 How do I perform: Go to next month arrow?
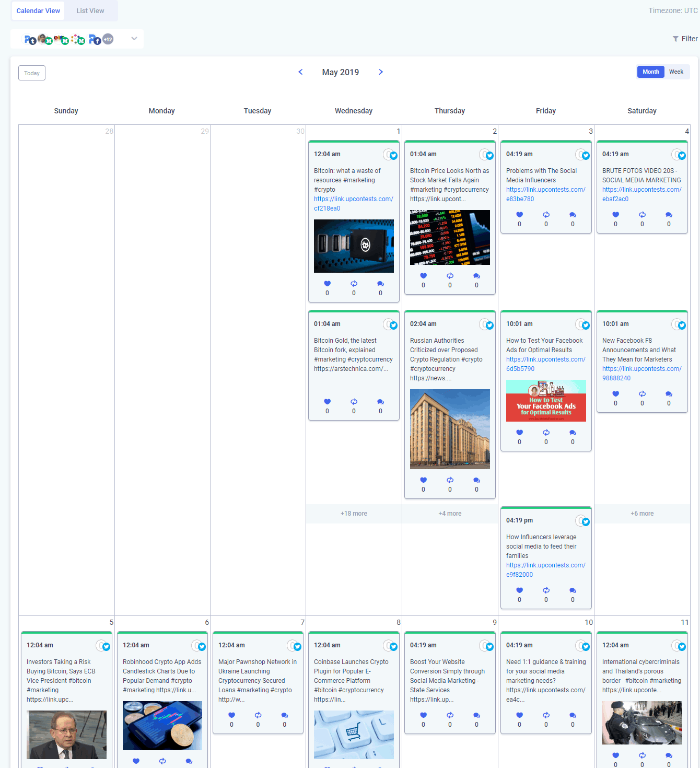coord(381,72)
